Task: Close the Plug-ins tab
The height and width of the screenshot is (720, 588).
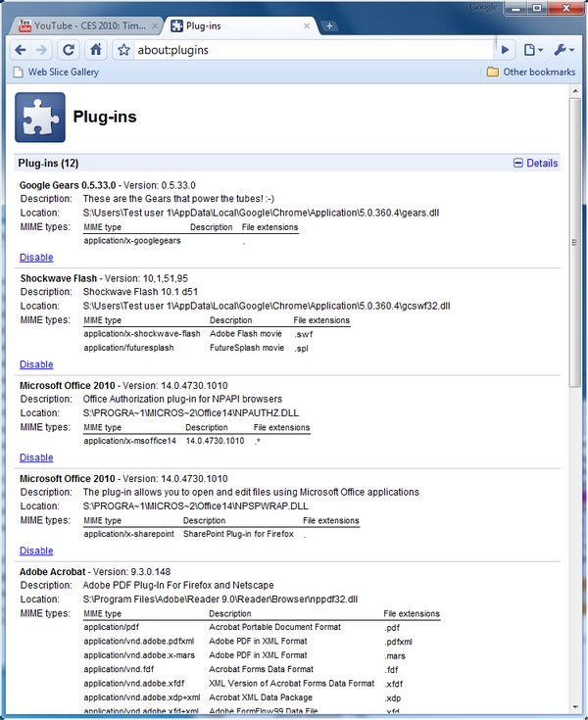Action: (307, 26)
